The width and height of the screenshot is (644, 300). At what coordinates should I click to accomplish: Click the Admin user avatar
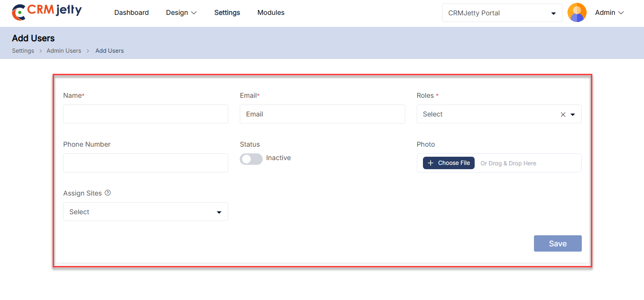(577, 13)
